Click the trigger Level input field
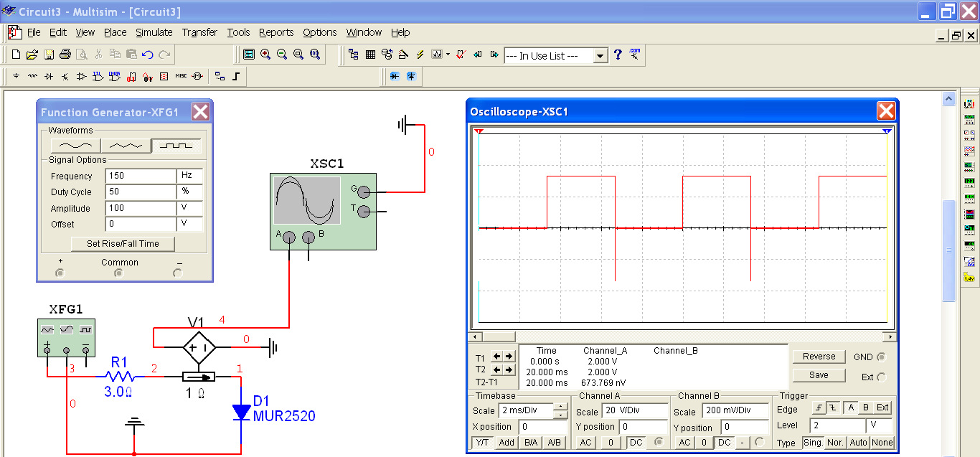 838,426
